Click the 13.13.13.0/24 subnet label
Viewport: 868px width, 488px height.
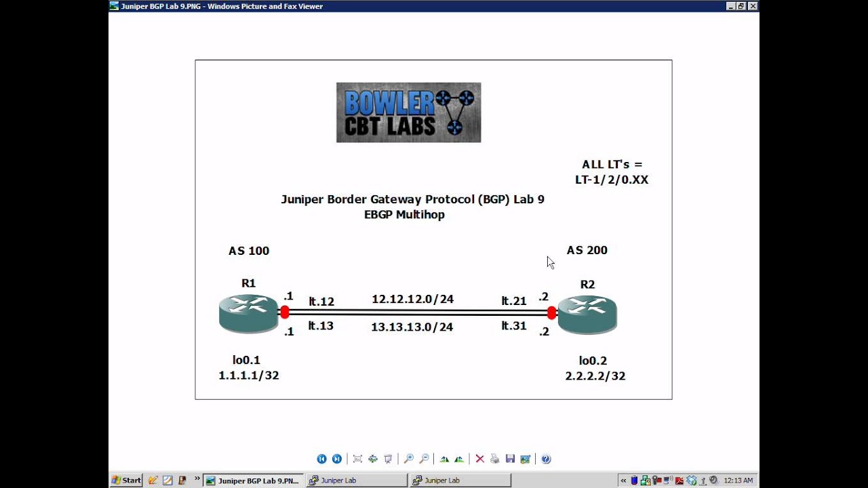(412, 327)
